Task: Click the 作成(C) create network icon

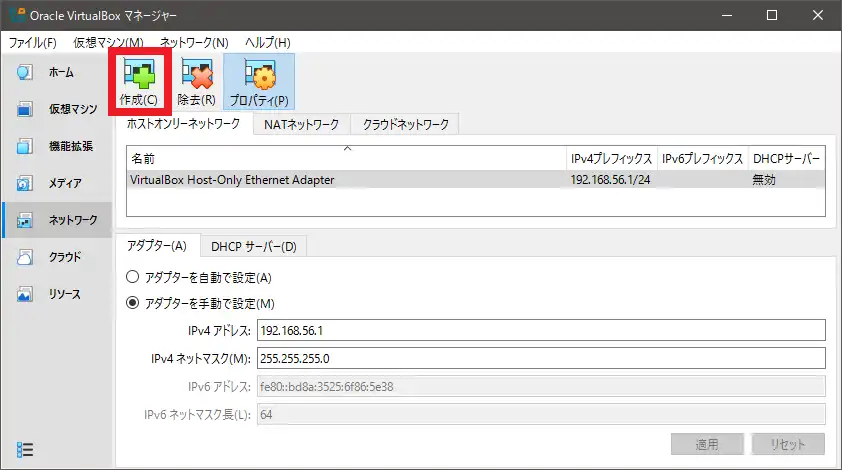Action: [139, 81]
